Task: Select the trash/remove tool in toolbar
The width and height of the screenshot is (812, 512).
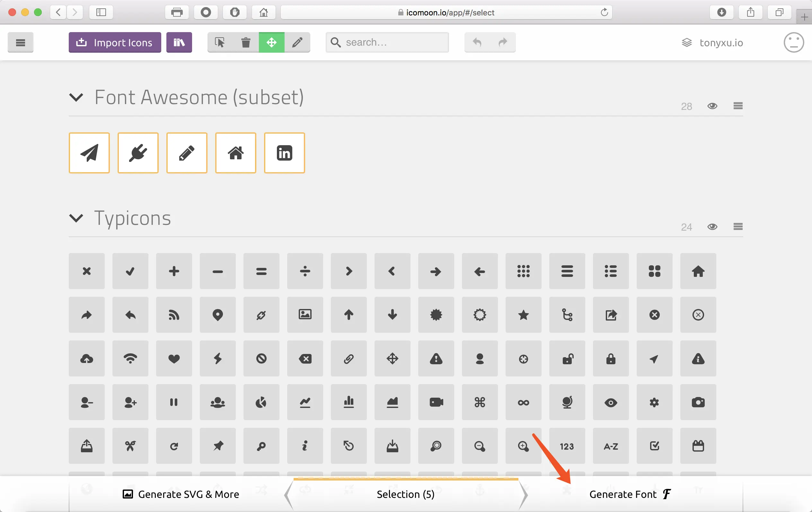Action: 246,42
